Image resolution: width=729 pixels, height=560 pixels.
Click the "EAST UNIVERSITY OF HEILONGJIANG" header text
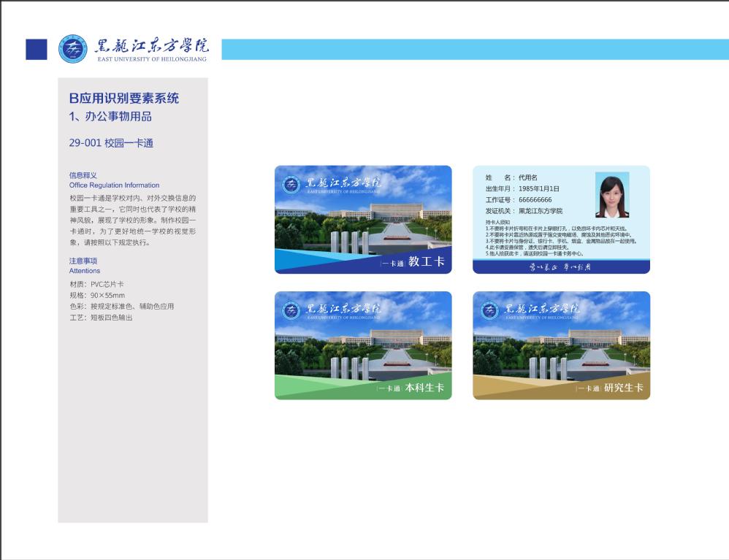(x=152, y=59)
